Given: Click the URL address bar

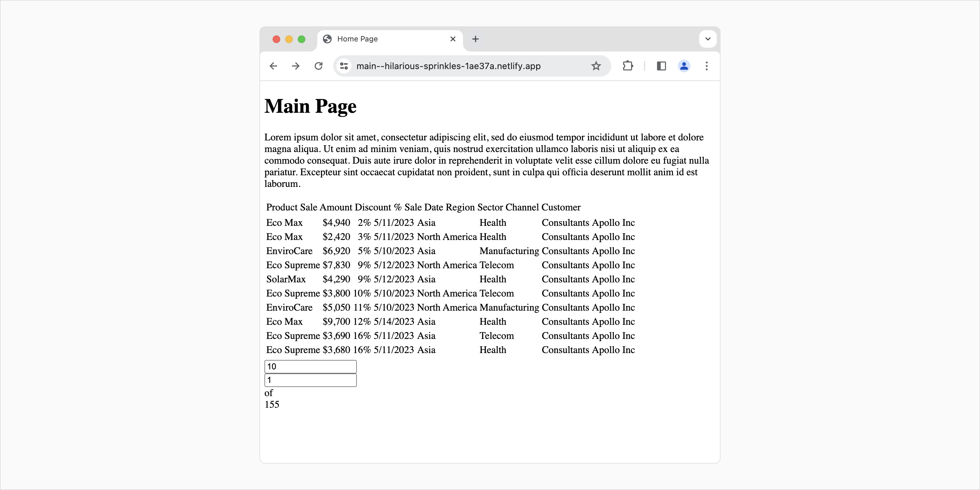Looking at the screenshot, I should point(472,66).
